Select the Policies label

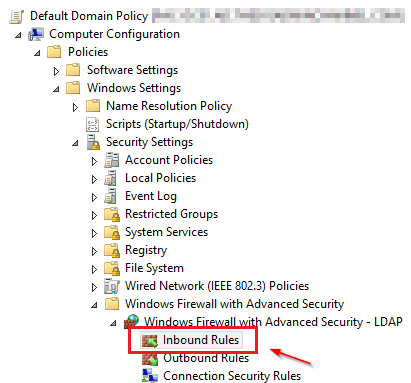pyautogui.click(x=88, y=52)
